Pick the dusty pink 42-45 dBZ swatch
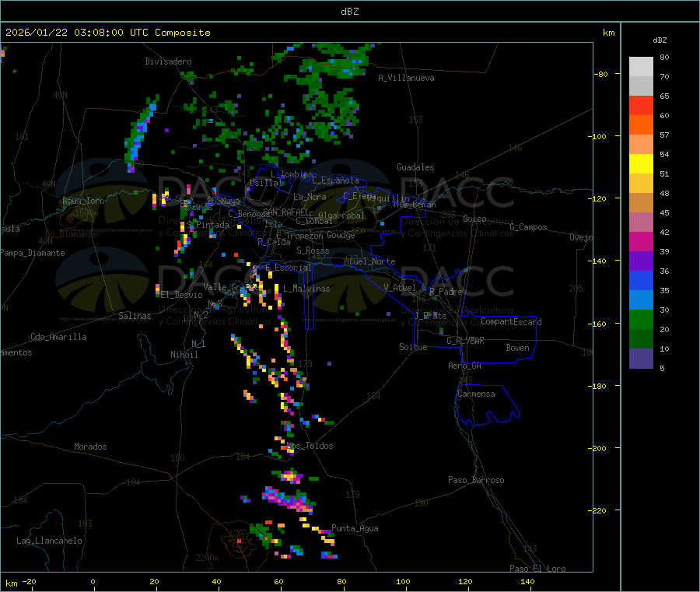This screenshot has height=592, width=700. point(641,222)
